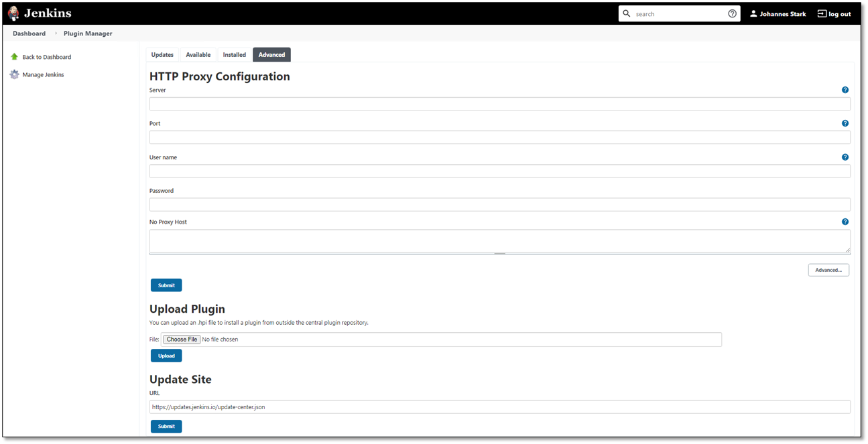868x444 pixels.
Task: Click the Server input field
Action: coord(500,104)
